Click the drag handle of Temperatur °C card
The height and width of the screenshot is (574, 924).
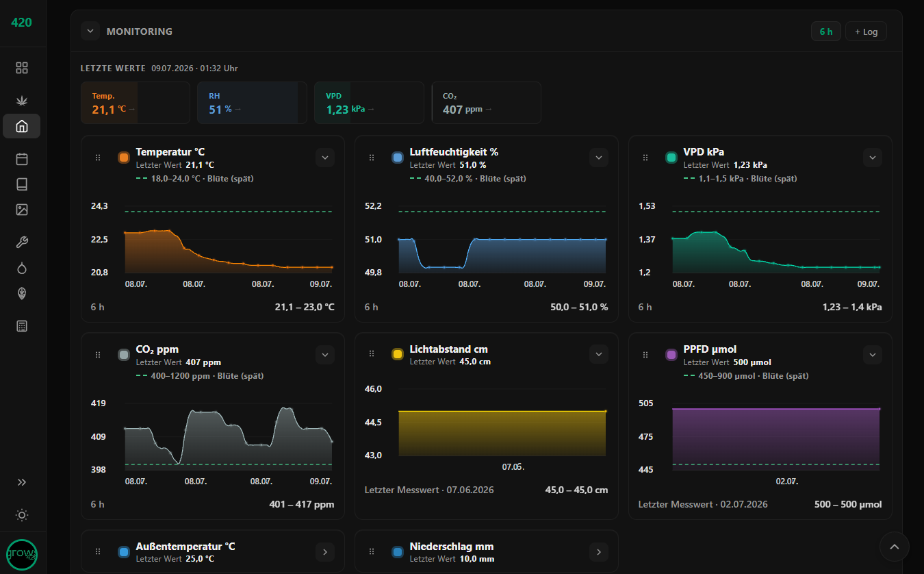point(98,158)
